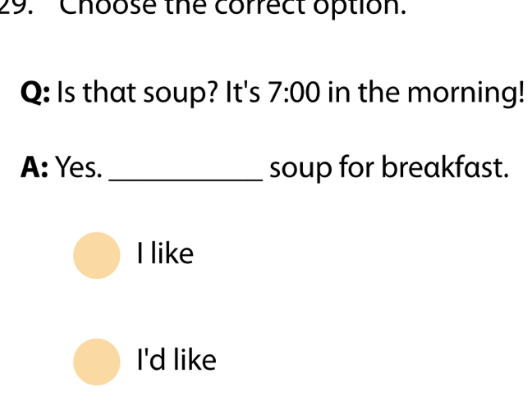Choose the "I'd like" radio button
The image size is (532, 401).
[x=97, y=361]
